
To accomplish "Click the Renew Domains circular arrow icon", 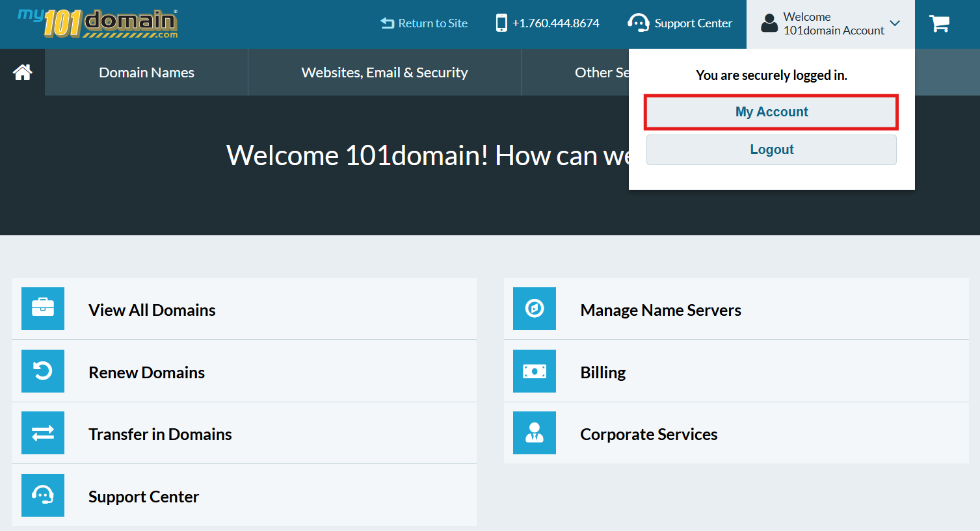I will pyautogui.click(x=43, y=371).
